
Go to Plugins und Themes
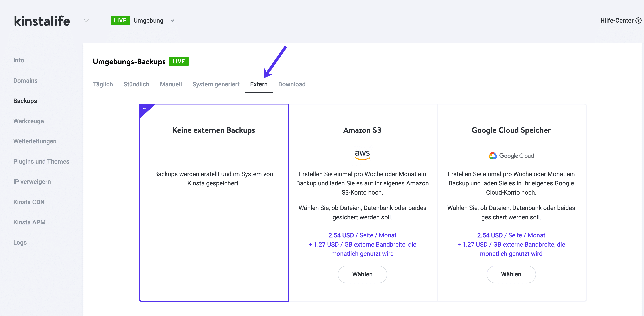coord(41,162)
